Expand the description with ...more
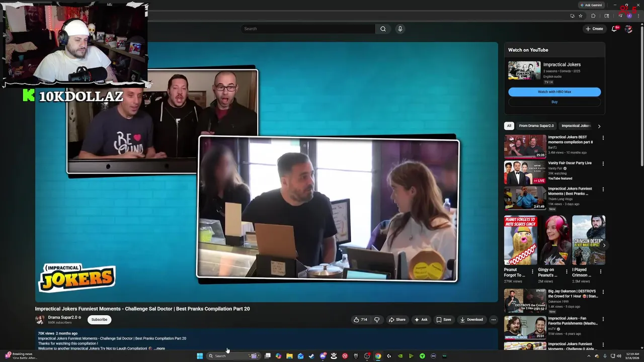This screenshot has height=362, width=644. coord(159,348)
